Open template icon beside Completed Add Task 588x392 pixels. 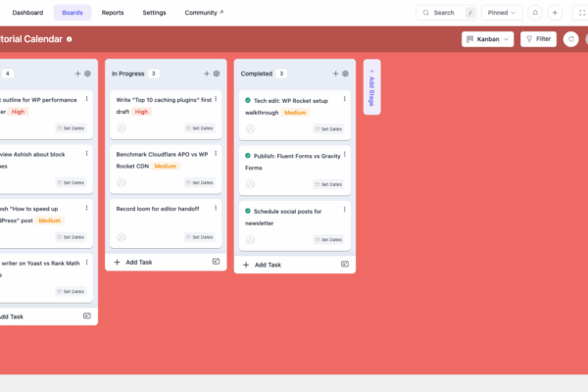coord(345,264)
